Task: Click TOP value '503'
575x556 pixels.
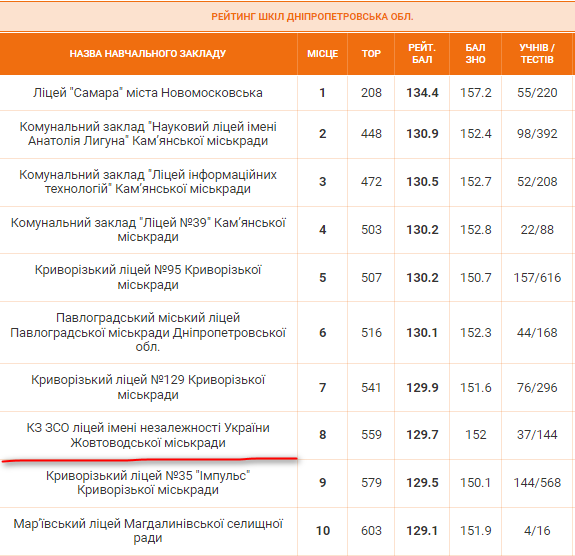Action: tap(371, 230)
